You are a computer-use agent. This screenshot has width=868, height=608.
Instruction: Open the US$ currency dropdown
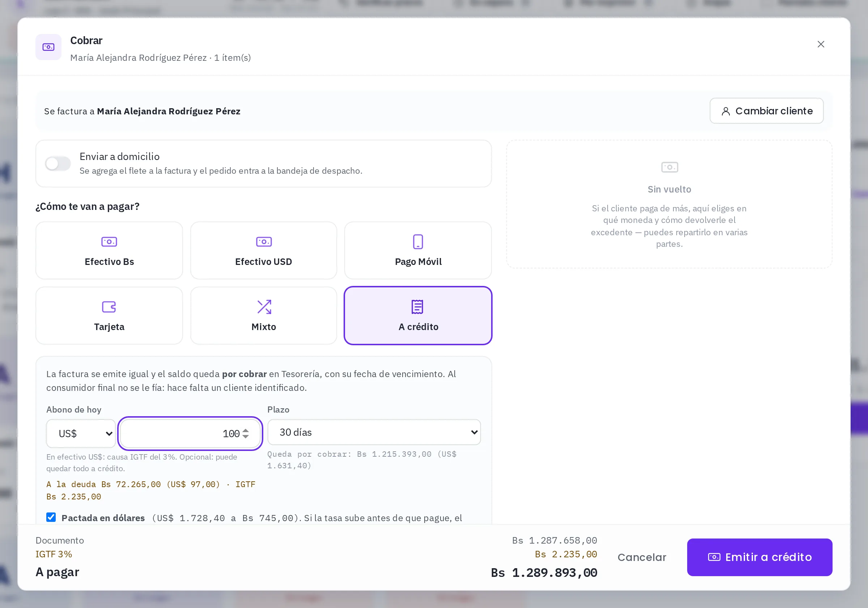[x=81, y=434]
